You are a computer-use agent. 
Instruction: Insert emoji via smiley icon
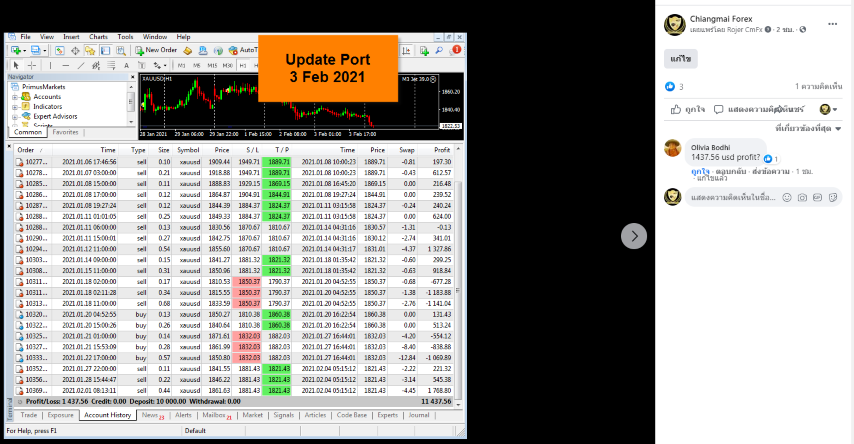(x=787, y=197)
